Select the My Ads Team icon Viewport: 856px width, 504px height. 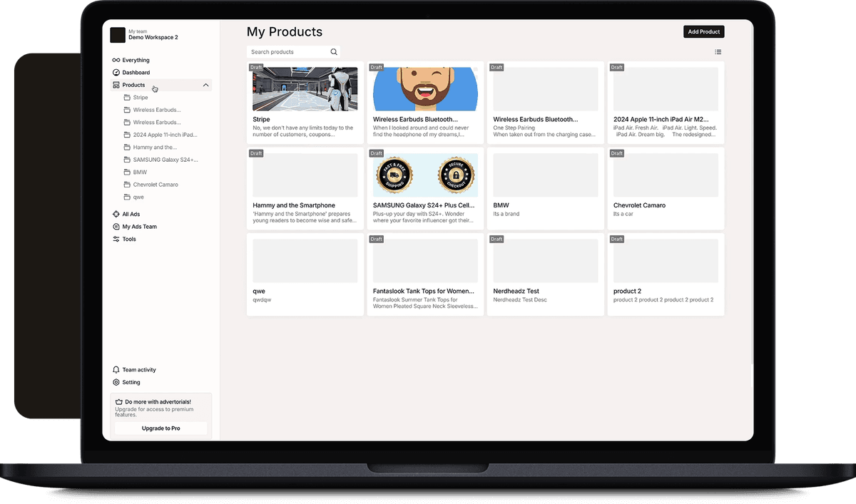116,227
